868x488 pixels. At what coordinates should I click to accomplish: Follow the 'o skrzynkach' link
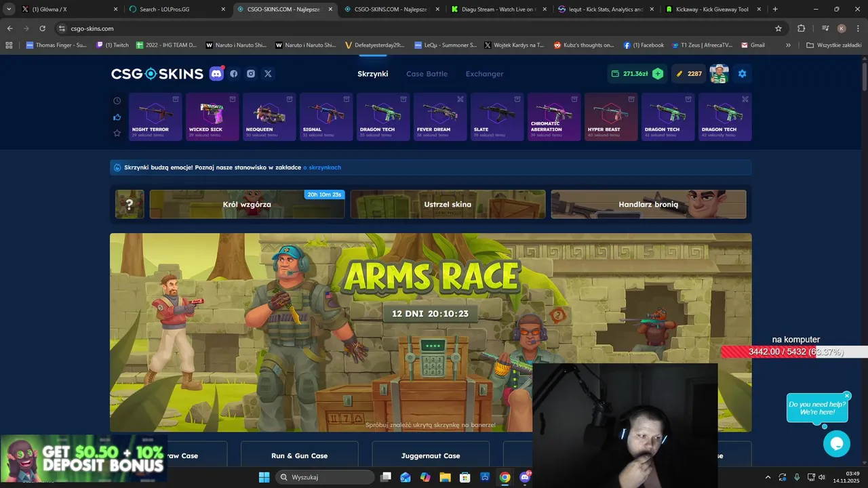pyautogui.click(x=322, y=167)
